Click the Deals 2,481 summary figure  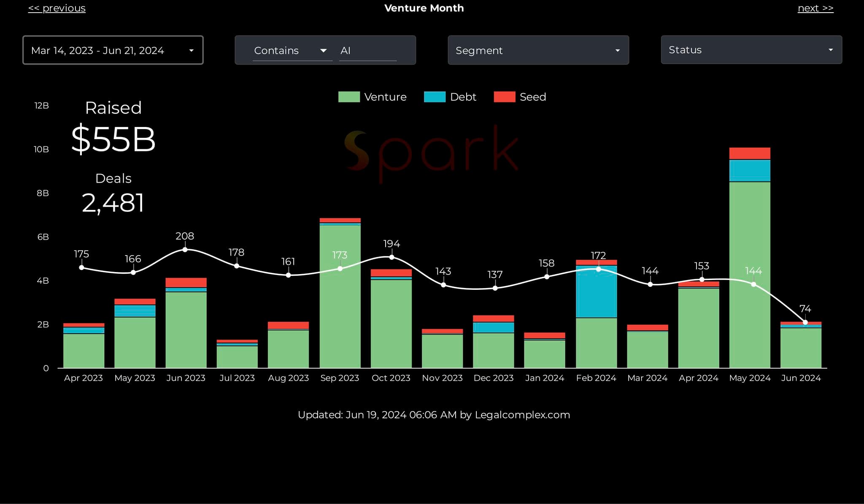(x=113, y=202)
